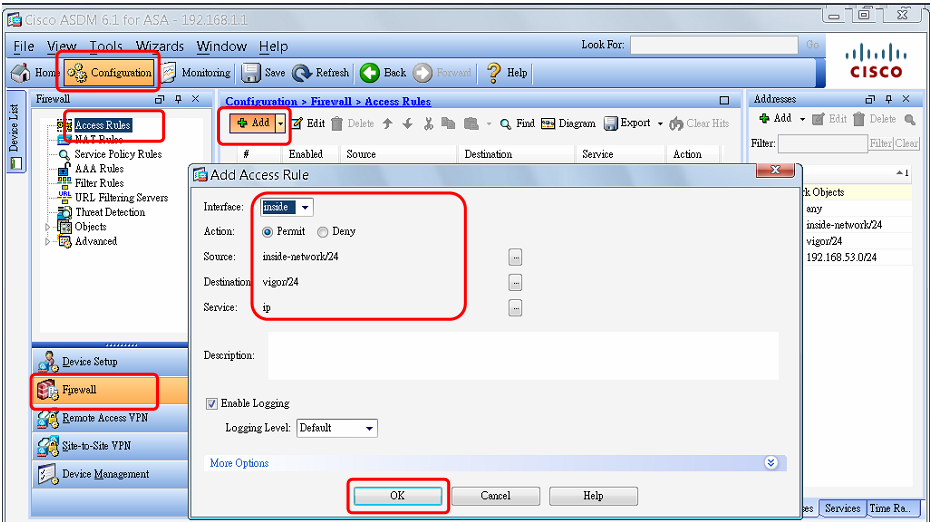Move rule up with up arrow icon
The width and height of the screenshot is (931, 522).
pos(388,124)
